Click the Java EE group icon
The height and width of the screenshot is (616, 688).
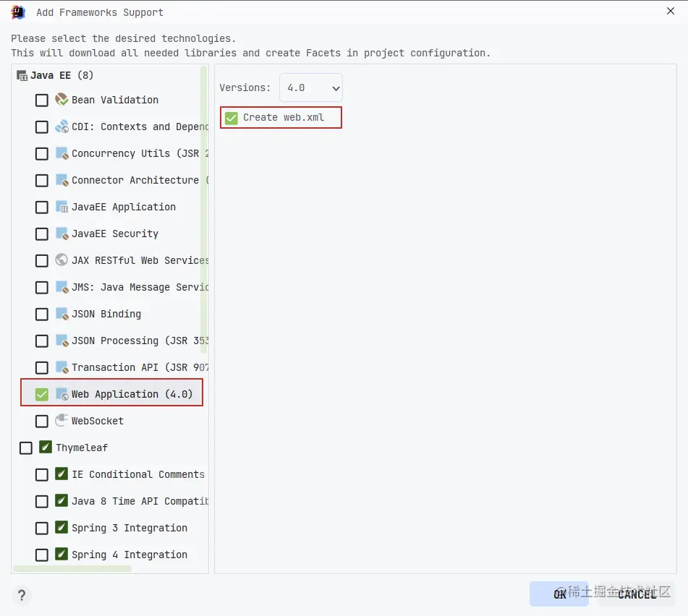[22, 75]
